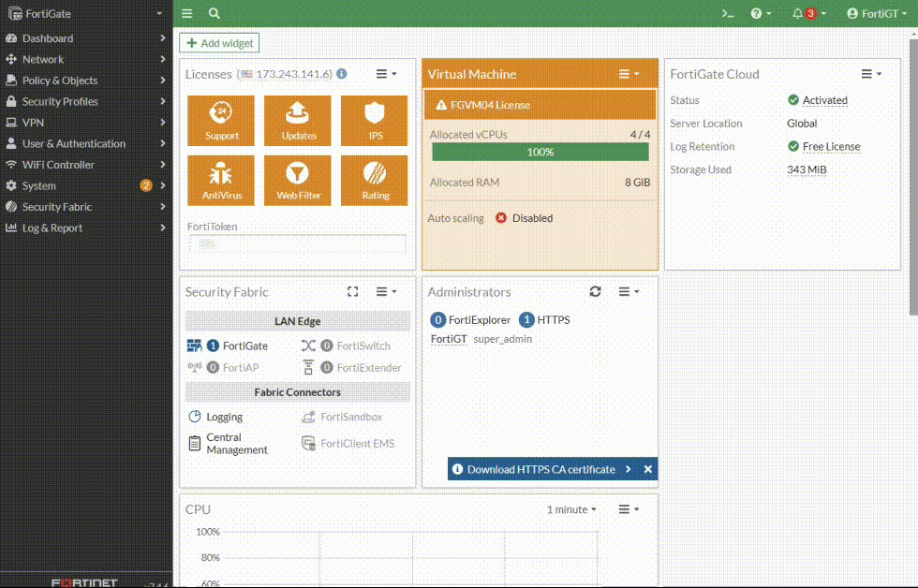
Task: Dismiss the HTTPS CA certificate banner
Action: coord(647,469)
